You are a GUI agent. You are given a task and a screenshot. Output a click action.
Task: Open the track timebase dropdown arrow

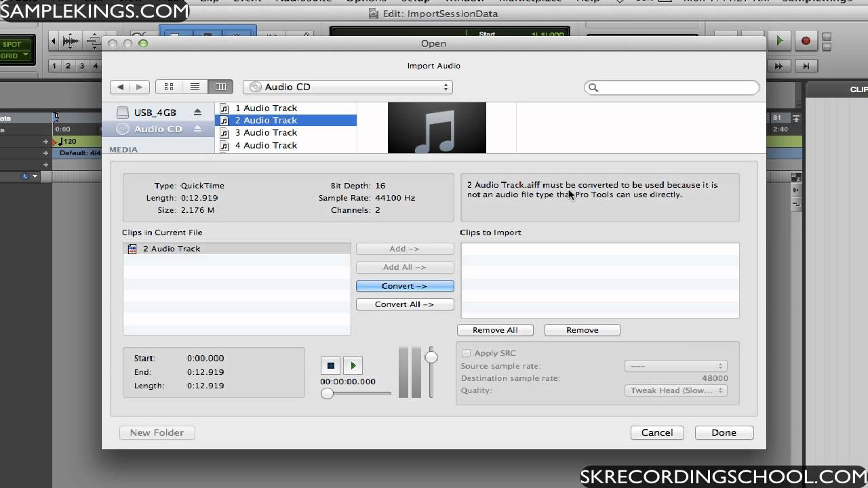click(35, 176)
